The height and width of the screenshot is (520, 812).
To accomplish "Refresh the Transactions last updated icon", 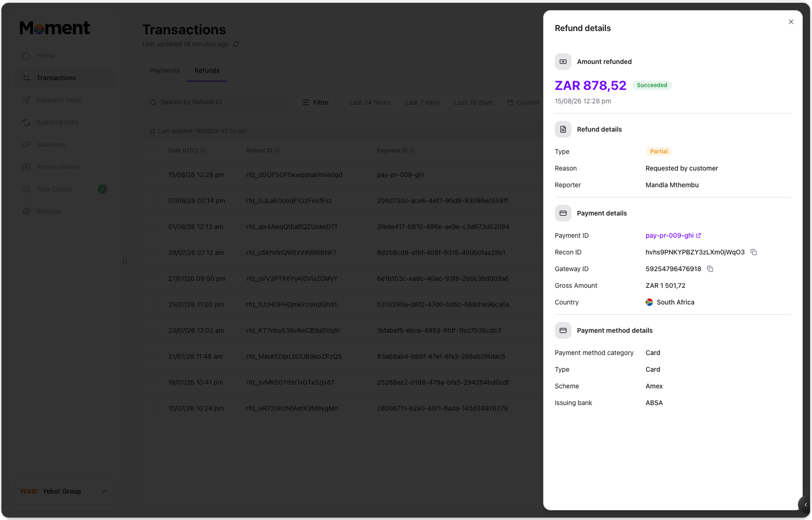I will pos(236,44).
